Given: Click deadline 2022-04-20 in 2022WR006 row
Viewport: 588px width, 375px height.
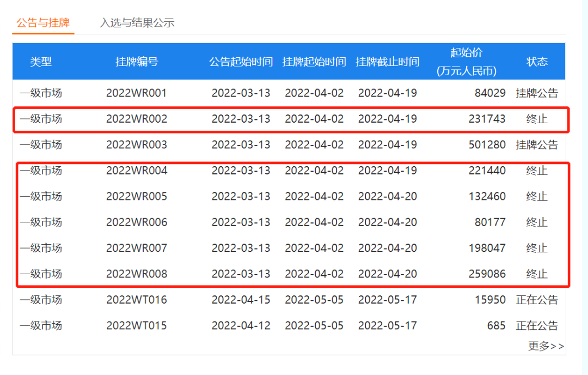Looking at the screenshot, I should pos(388,222).
